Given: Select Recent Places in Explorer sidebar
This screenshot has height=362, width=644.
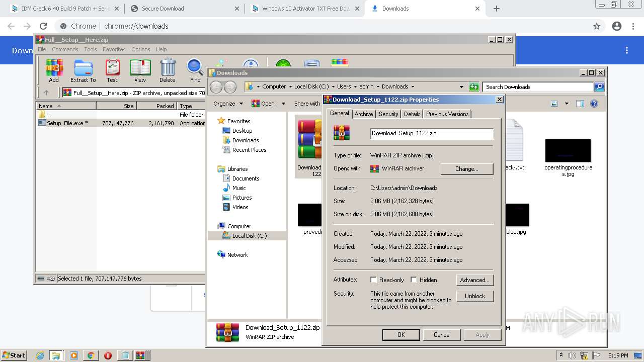Looking at the screenshot, I should point(249,150).
